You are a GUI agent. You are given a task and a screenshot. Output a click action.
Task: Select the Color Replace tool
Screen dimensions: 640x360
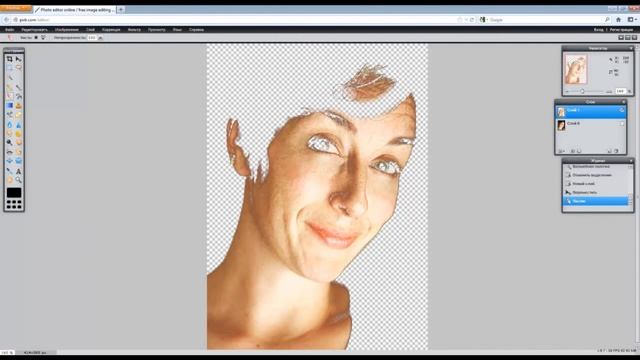point(9,115)
